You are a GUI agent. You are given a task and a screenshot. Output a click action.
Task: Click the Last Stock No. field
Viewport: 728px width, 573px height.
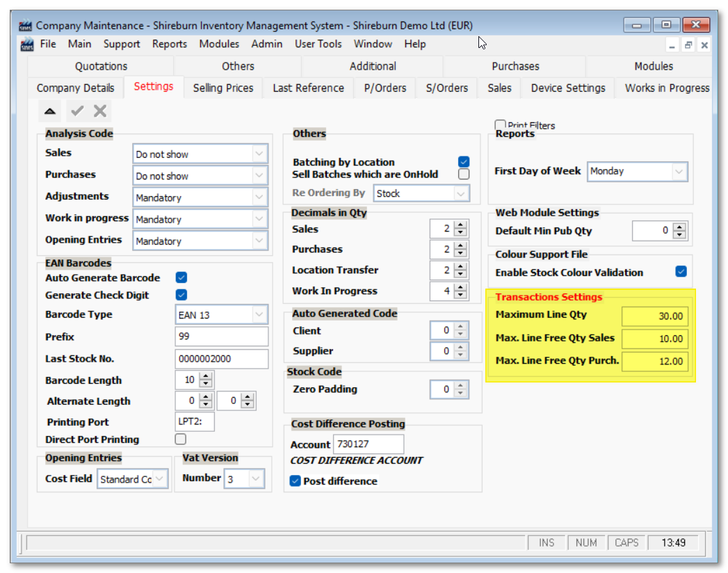[x=222, y=359]
